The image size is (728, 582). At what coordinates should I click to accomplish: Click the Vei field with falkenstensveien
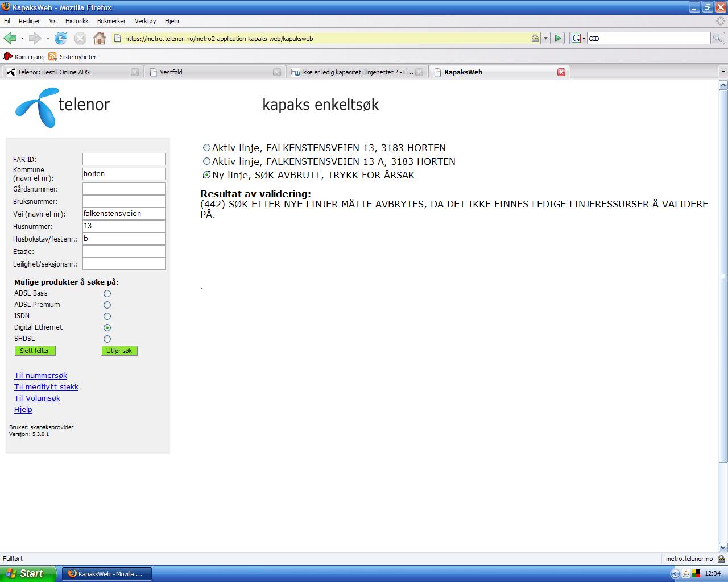124,214
